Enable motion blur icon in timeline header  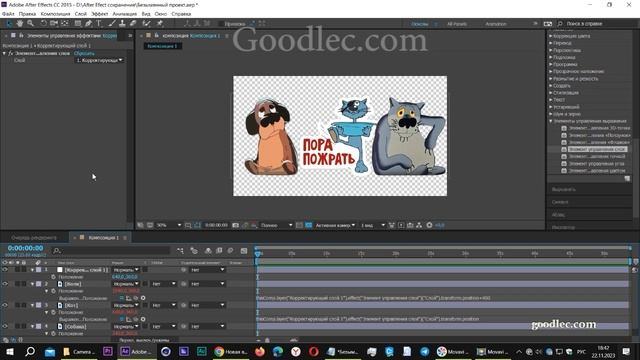pyautogui.click(x=231, y=251)
